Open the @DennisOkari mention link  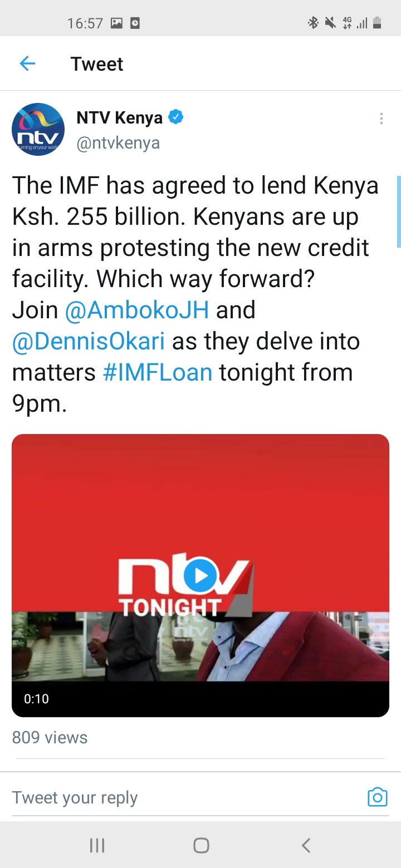tap(89, 341)
